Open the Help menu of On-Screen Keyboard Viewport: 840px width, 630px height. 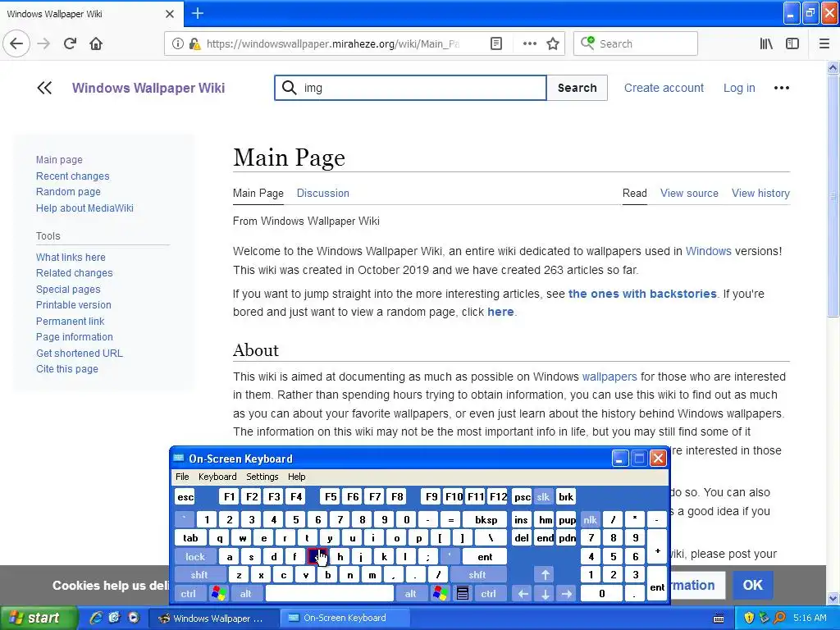[296, 477]
